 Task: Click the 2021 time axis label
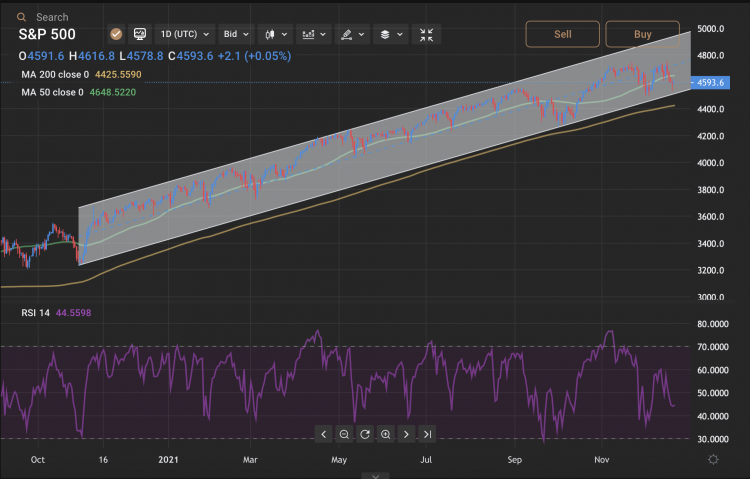click(168, 460)
